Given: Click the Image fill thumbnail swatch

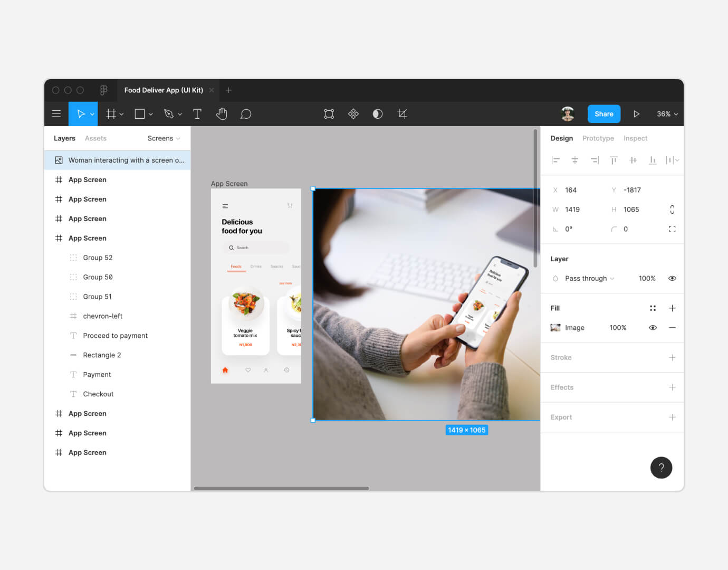Looking at the screenshot, I should click(555, 327).
